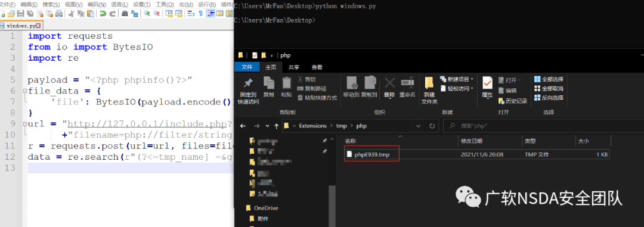Click the Save icon in Notepad++ toolbar
This screenshot has width=644, height=227.
[20, 14]
